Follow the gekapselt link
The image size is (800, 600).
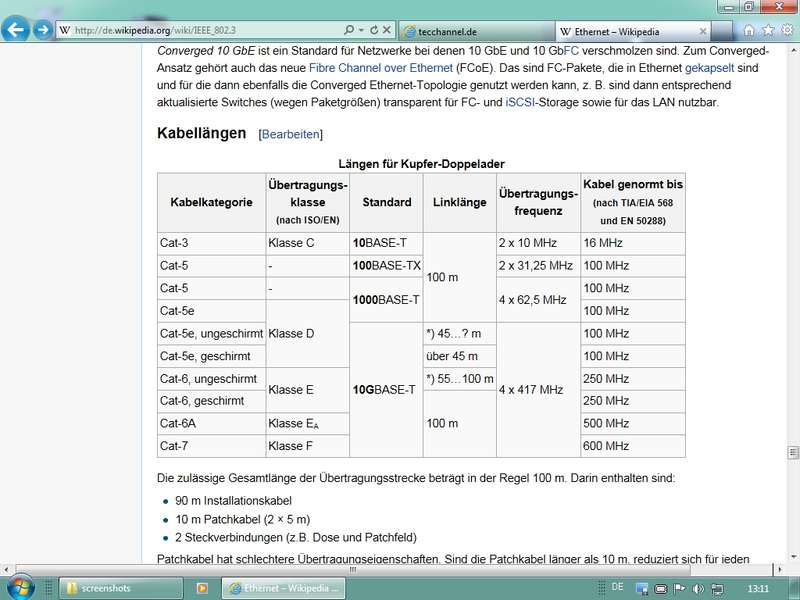(x=709, y=68)
